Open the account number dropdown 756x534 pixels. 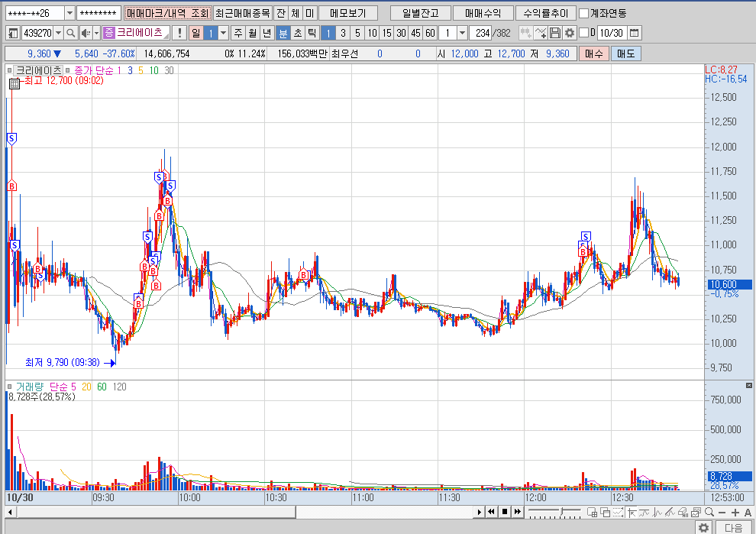(69, 13)
